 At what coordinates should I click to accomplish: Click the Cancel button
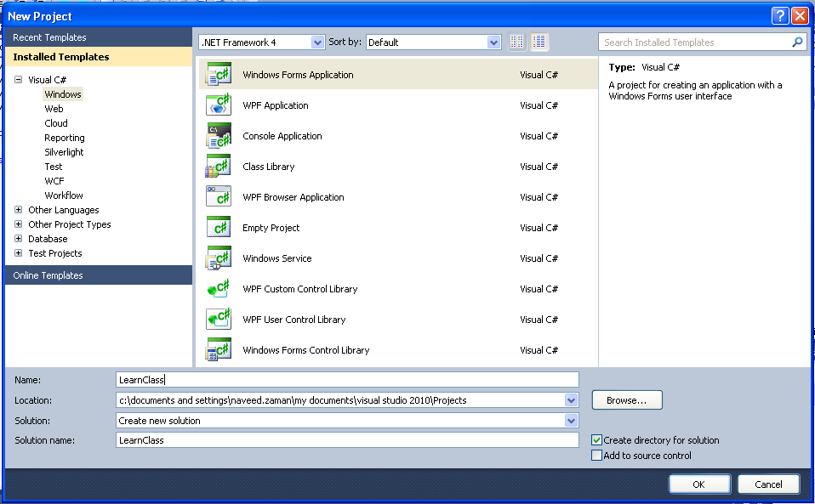pos(768,484)
